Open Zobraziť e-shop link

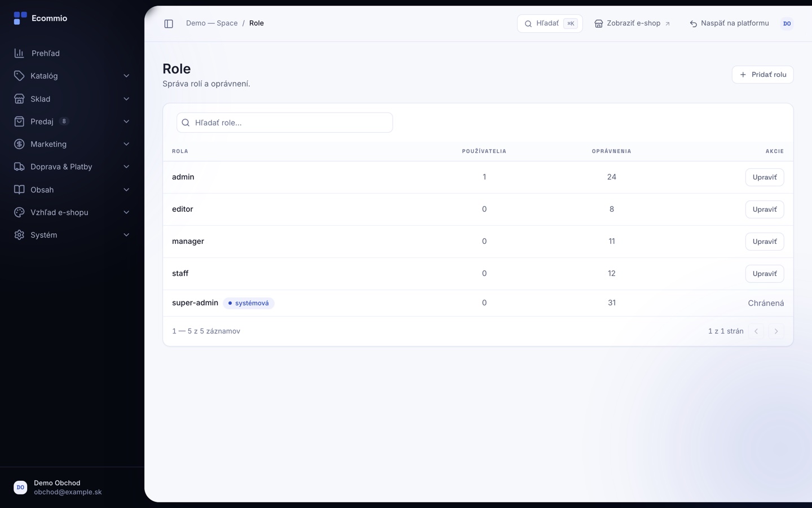(633, 24)
